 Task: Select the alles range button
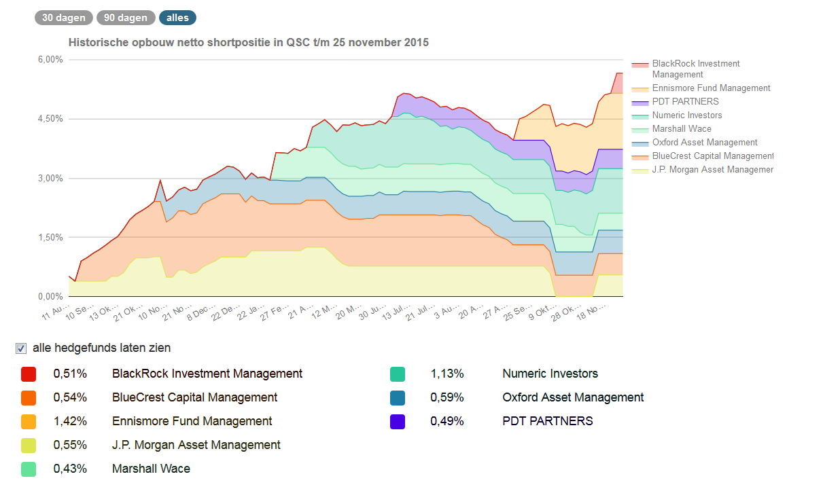177,18
